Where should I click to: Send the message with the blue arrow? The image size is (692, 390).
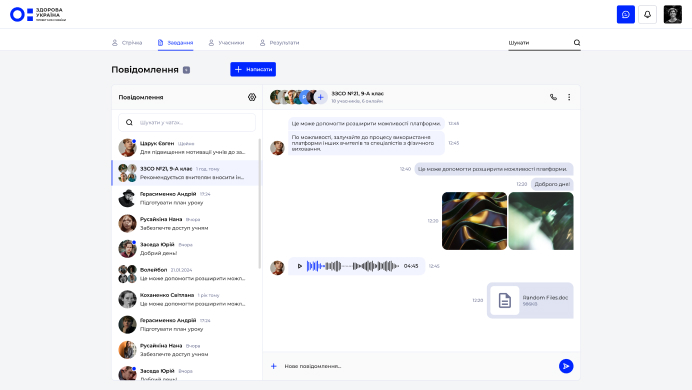(566, 366)
